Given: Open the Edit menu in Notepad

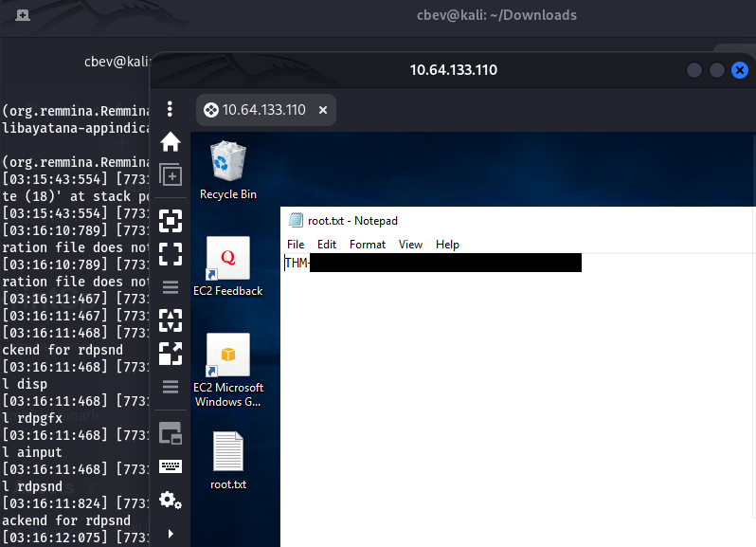Looking at the screenshot, I should (327, 245).
